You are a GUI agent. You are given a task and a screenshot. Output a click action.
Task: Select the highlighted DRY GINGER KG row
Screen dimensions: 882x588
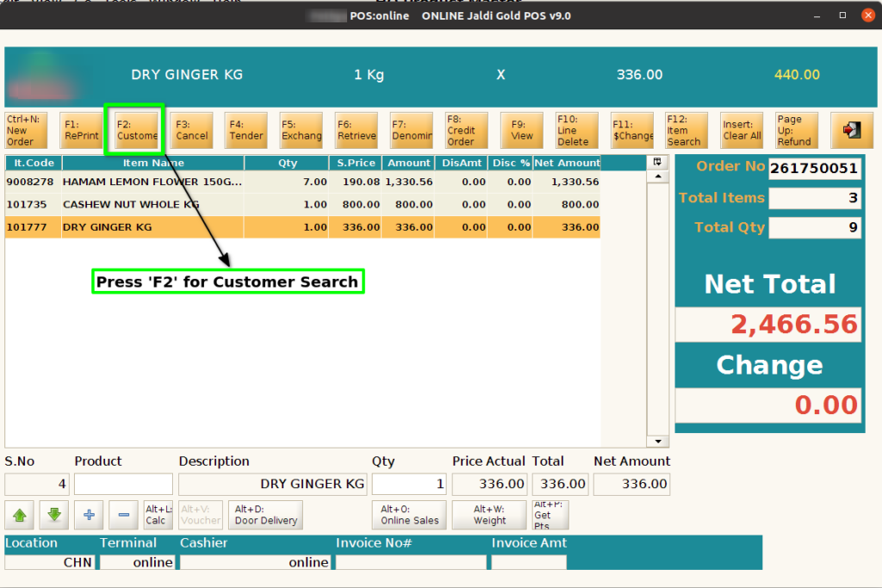302,227
